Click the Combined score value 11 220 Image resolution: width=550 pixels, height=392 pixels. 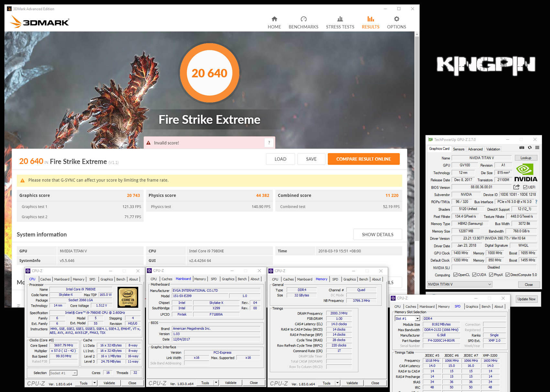coord(392,195)
